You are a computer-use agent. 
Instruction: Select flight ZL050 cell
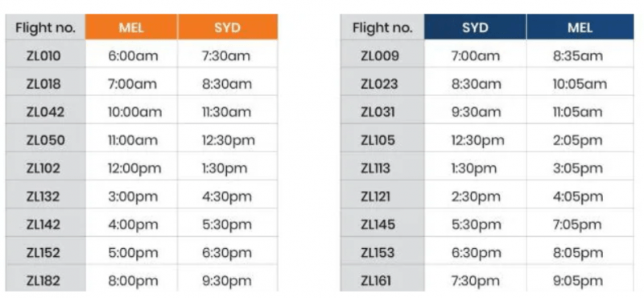[46, 140]
